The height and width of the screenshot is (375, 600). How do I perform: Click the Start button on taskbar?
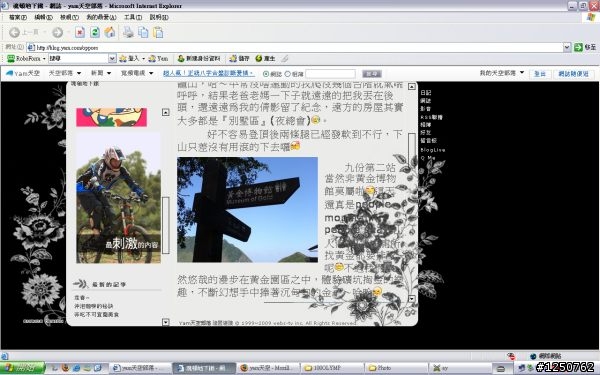22,368
